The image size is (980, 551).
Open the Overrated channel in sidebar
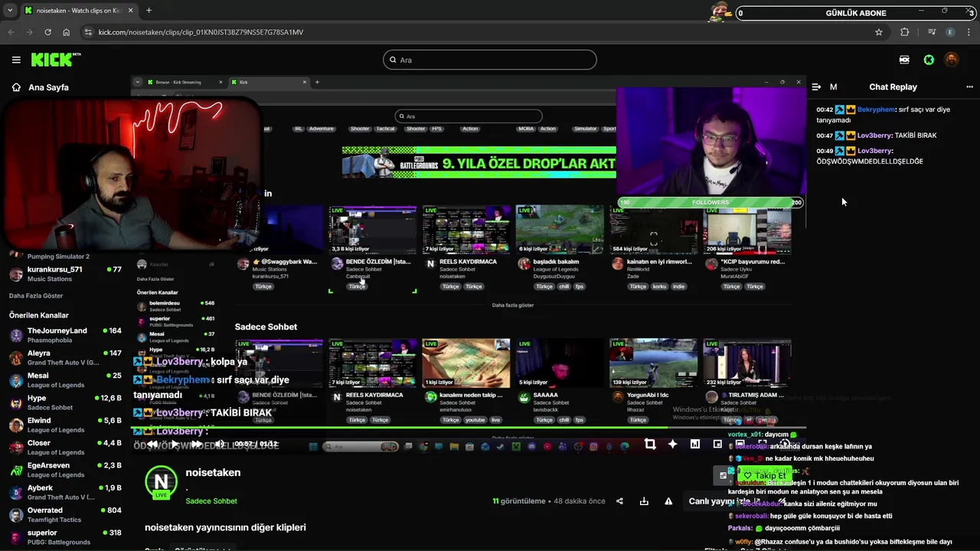tap(65, 514)
